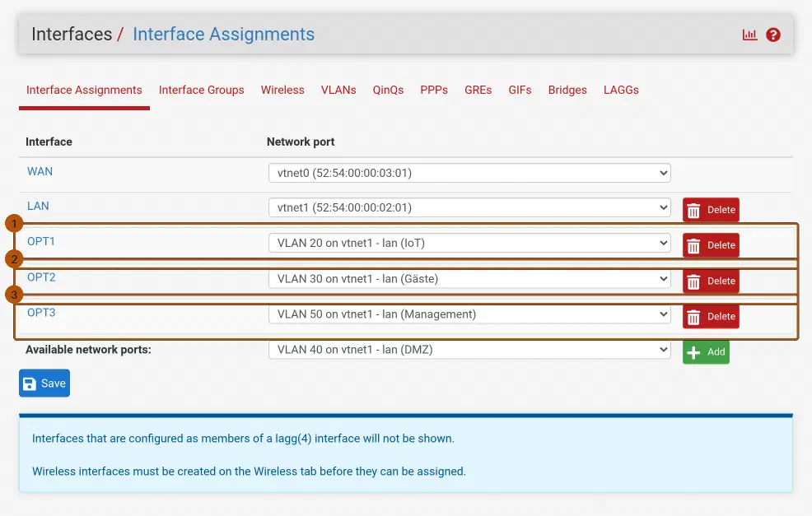The width and height of the screenshot is (812, 516).
Task: Click the 'Available network ports:' label
Action: [x=89, y=350]
